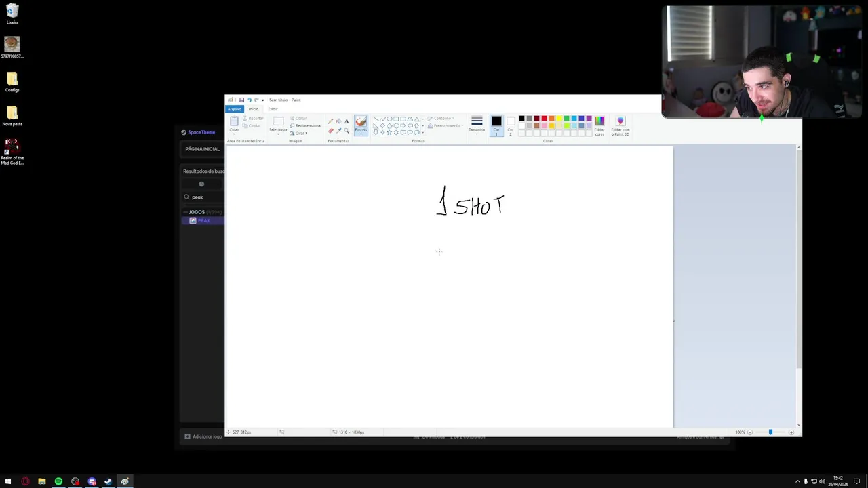Click the Colar paste icon
The width and height of the screenshot is (868, 488).
coord(234,121)
